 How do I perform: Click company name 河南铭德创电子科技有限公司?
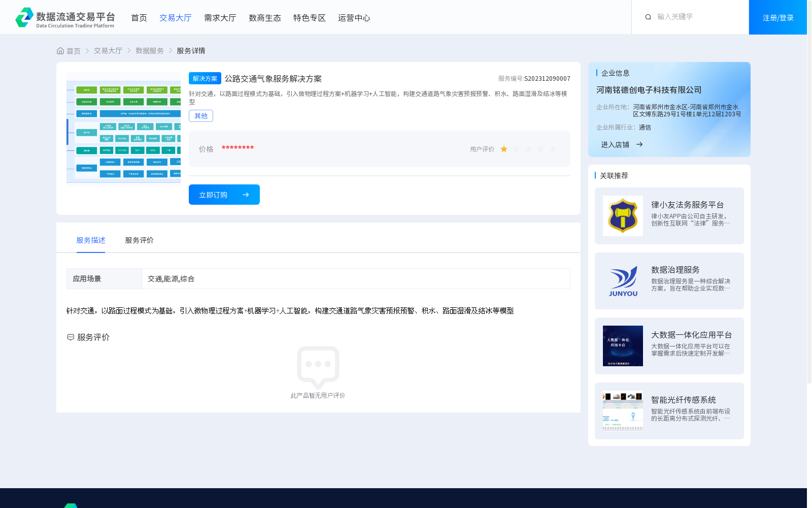point(649,90)
